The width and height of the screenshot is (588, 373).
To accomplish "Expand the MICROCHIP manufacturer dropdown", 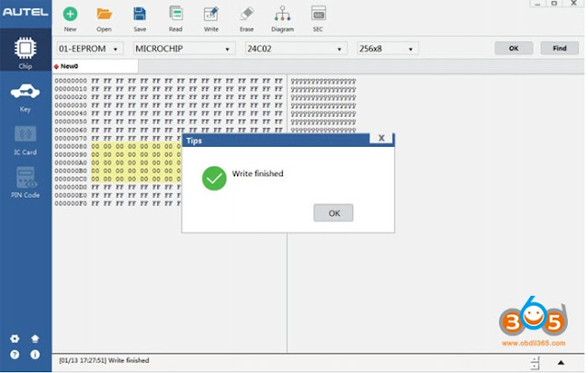I will pyautogui.click(x=184, y=49).
